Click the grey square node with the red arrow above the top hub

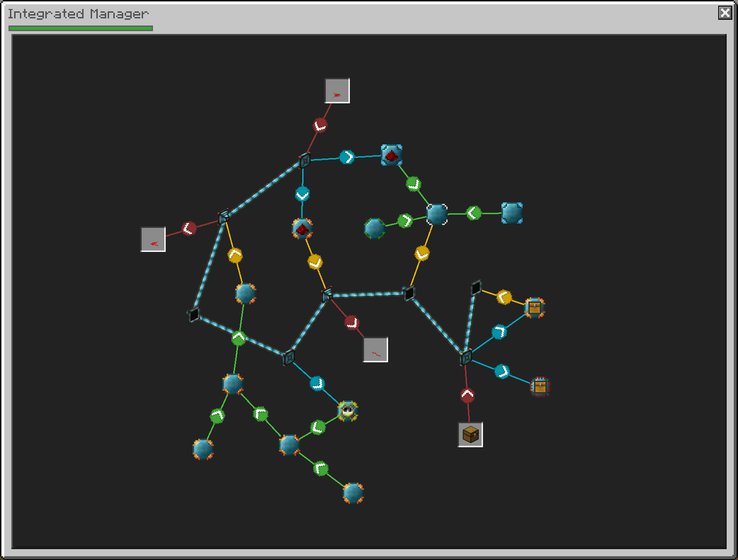[x=337, y=91]
